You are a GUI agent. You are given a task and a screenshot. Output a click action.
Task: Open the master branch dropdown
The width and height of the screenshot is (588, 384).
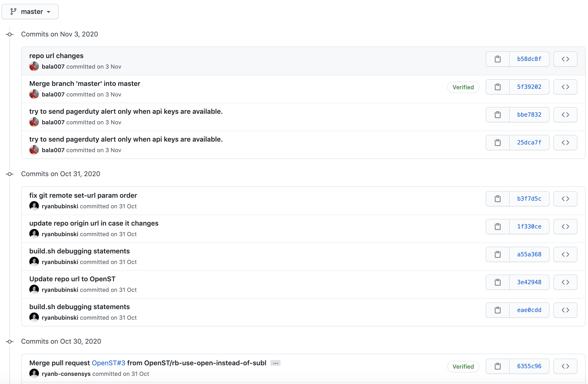[x=30, y=12]
